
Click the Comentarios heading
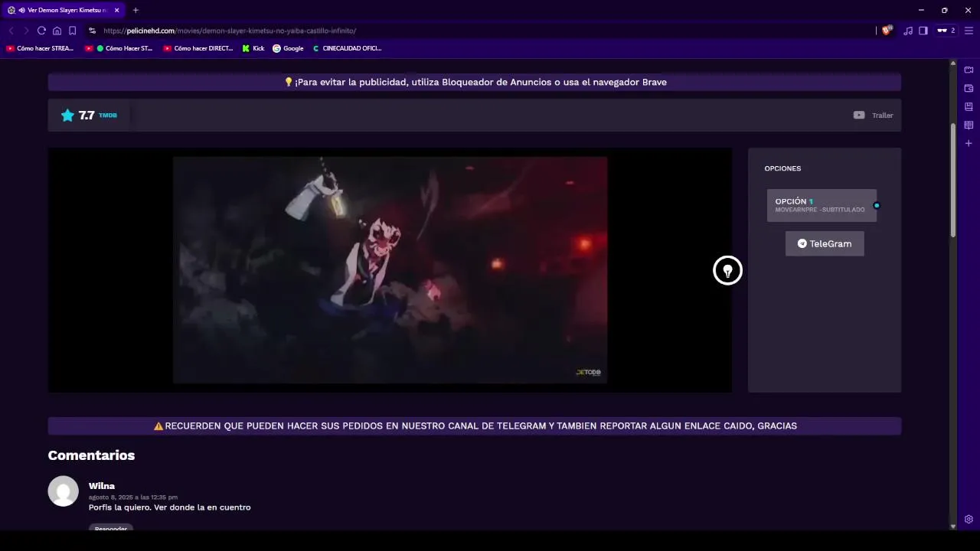[91, 455]
